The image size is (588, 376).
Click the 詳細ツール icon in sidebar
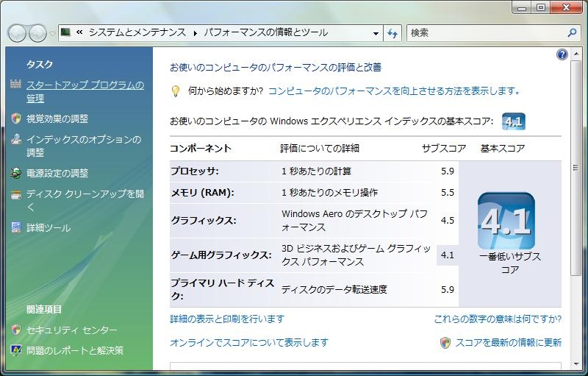tap(15, 227)
